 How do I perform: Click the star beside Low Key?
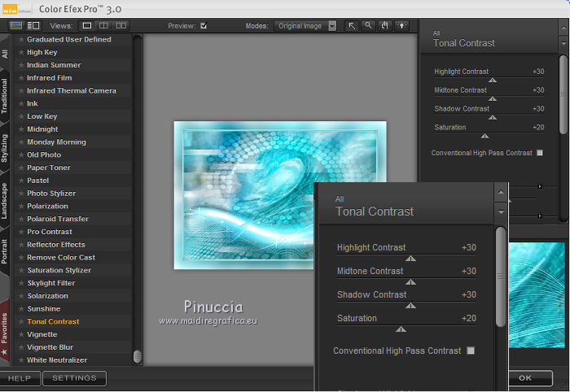pos(21,116)
